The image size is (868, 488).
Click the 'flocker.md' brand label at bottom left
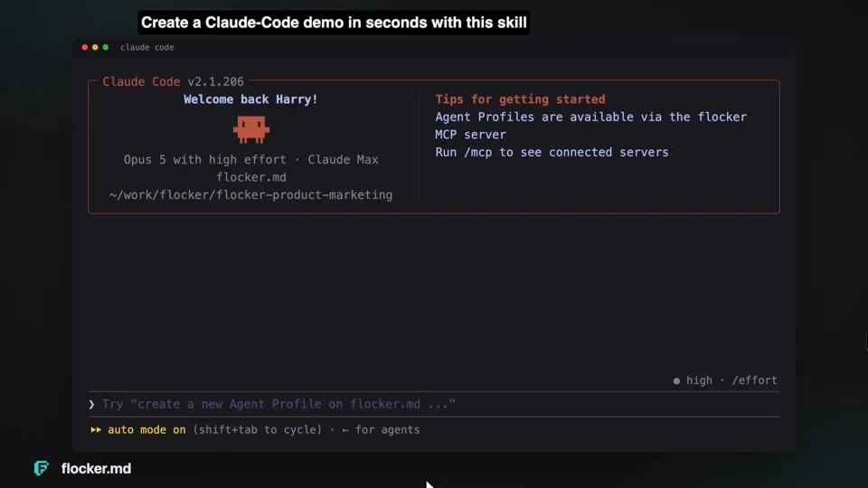(97, 469)
